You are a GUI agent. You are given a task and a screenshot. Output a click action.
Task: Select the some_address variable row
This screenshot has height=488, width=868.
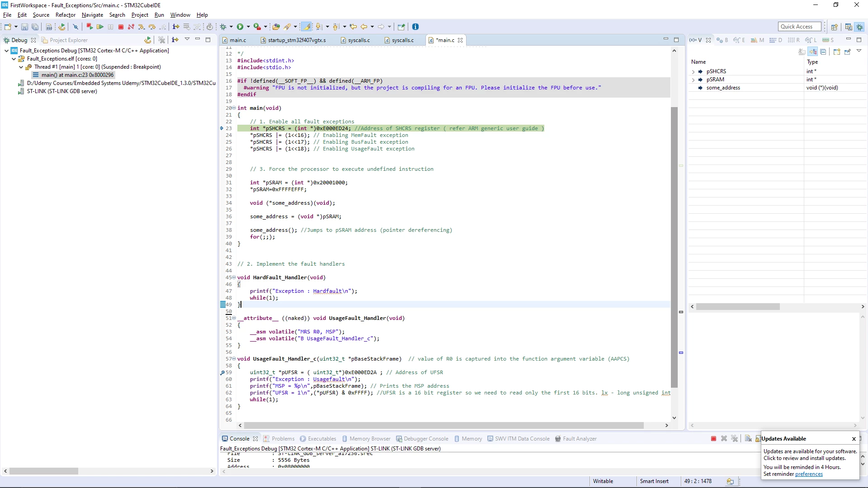click(x=777, y=88)
